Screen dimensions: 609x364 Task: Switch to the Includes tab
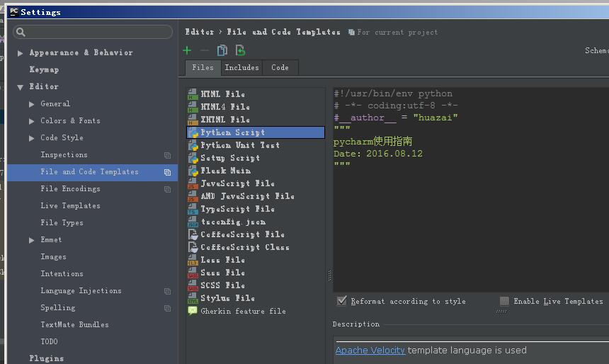[241, 67]
